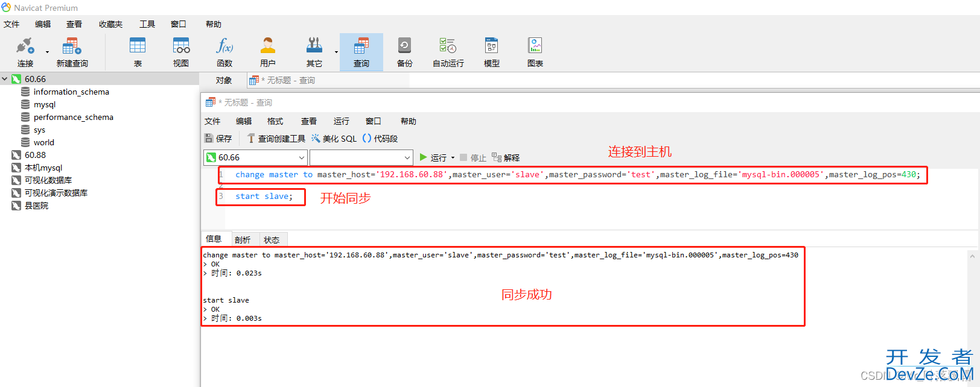This screenshot has height=387, width=980.
Task: Click the 新建查询 (New Query) icon
Action: pyautogui.click(x=72, y=52)
